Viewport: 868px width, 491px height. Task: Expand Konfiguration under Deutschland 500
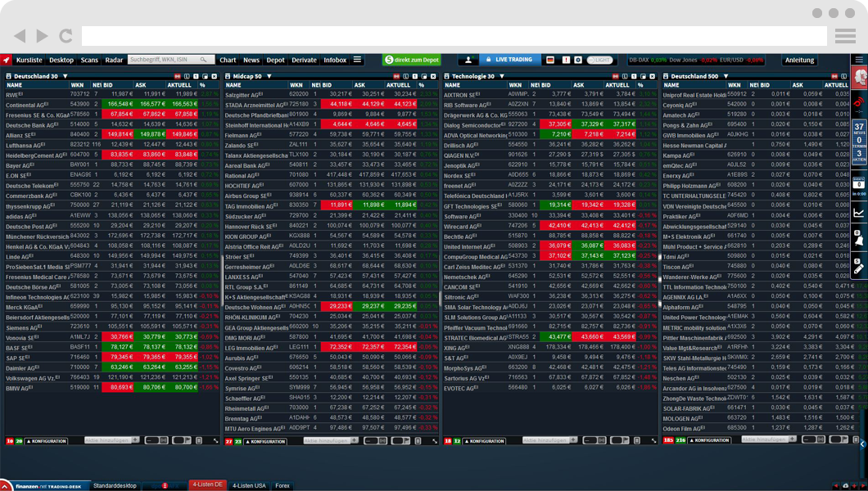point(711,441)
